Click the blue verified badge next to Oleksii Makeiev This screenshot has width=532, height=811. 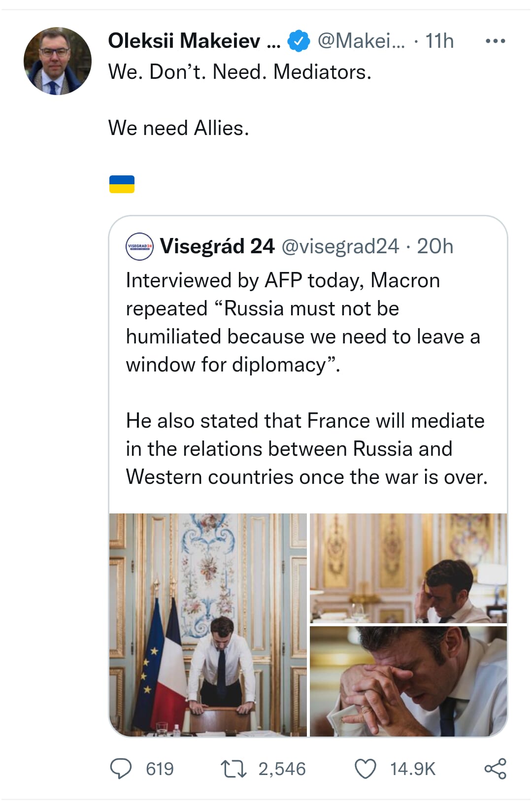tap(298, 41)
